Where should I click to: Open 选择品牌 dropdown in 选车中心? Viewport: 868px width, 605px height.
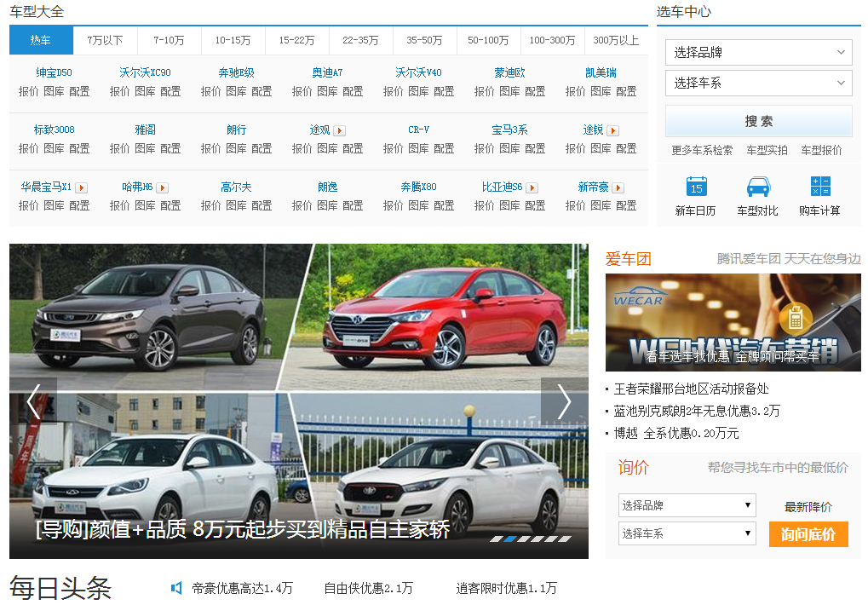point(758,53)
